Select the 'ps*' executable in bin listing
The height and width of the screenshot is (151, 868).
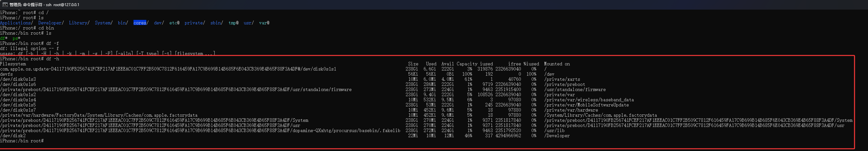click(x=16, y=38)
